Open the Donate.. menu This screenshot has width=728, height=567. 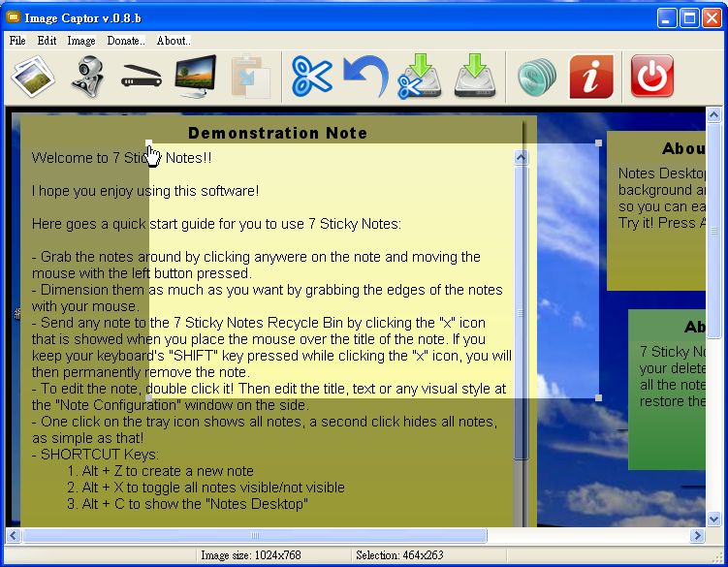126,41
